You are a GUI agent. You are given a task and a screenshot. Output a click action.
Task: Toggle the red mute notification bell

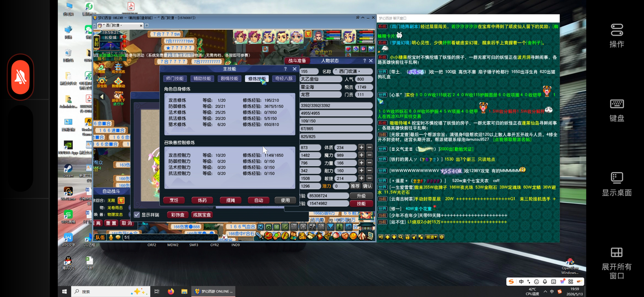coord(20,77)
